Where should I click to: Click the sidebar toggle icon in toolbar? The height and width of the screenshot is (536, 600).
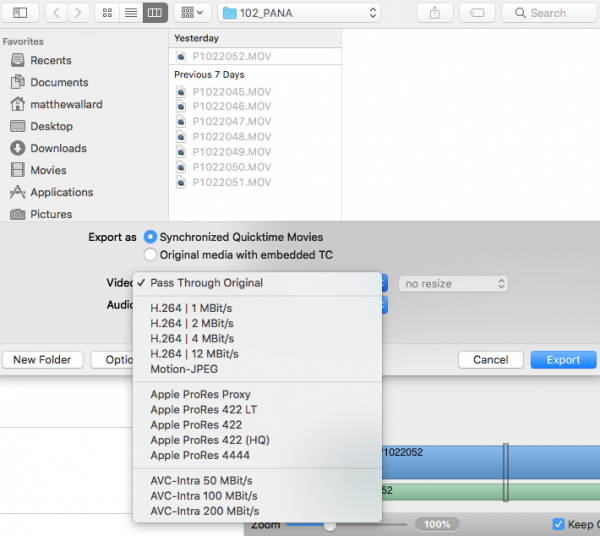click(20, 13)
